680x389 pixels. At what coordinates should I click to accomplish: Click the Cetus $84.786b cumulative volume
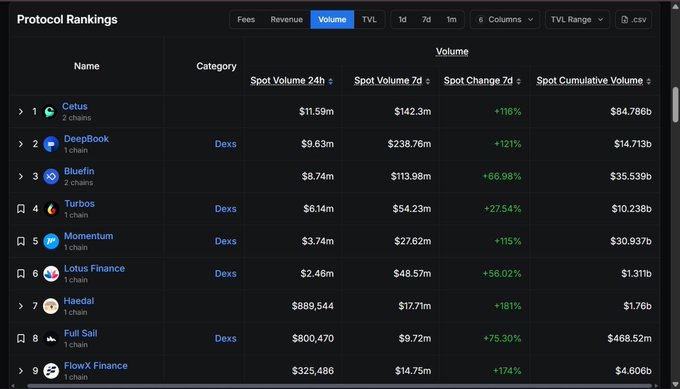click(631, 112)
